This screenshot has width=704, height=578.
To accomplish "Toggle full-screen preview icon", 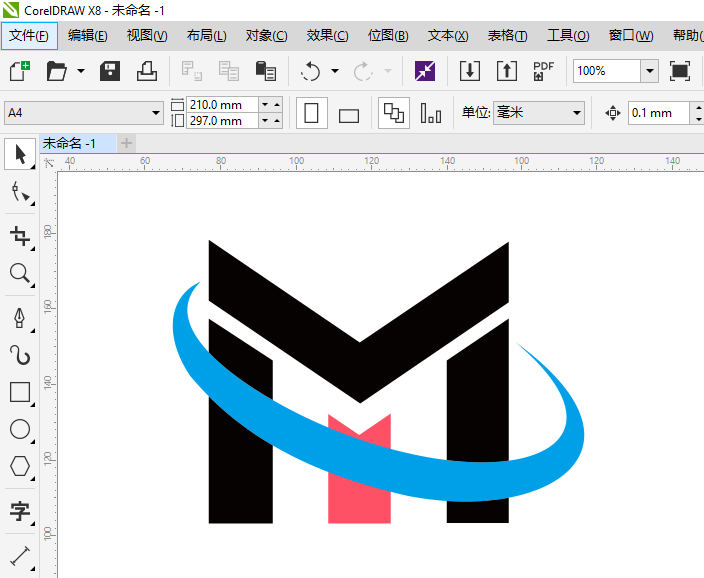I will click(680, 71).
